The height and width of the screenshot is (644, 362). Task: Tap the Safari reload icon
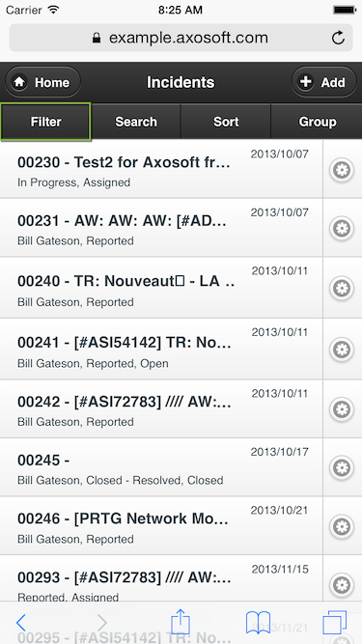pyautogui.click(x=338, y=38)
